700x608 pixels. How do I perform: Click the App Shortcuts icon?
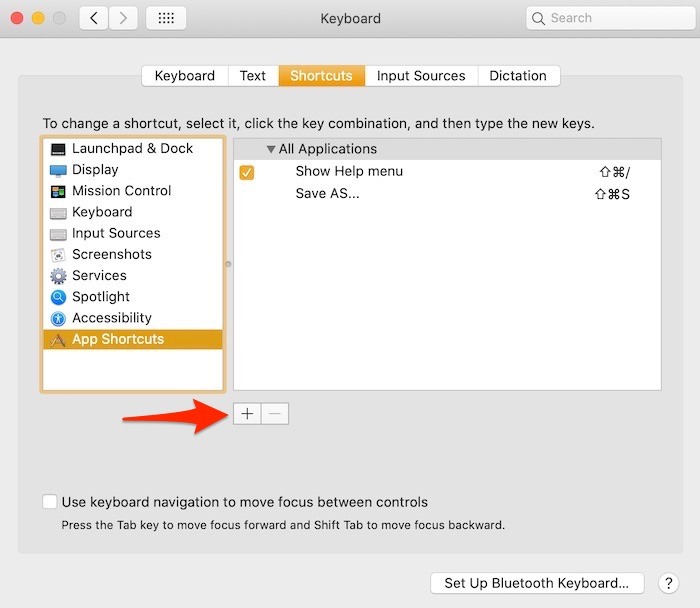tap(58, 340)
